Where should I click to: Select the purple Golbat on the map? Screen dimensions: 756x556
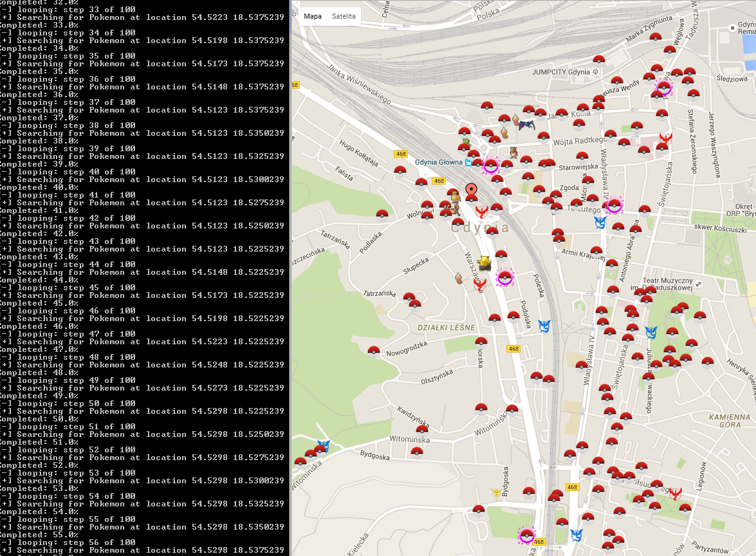tap(526, 125)
